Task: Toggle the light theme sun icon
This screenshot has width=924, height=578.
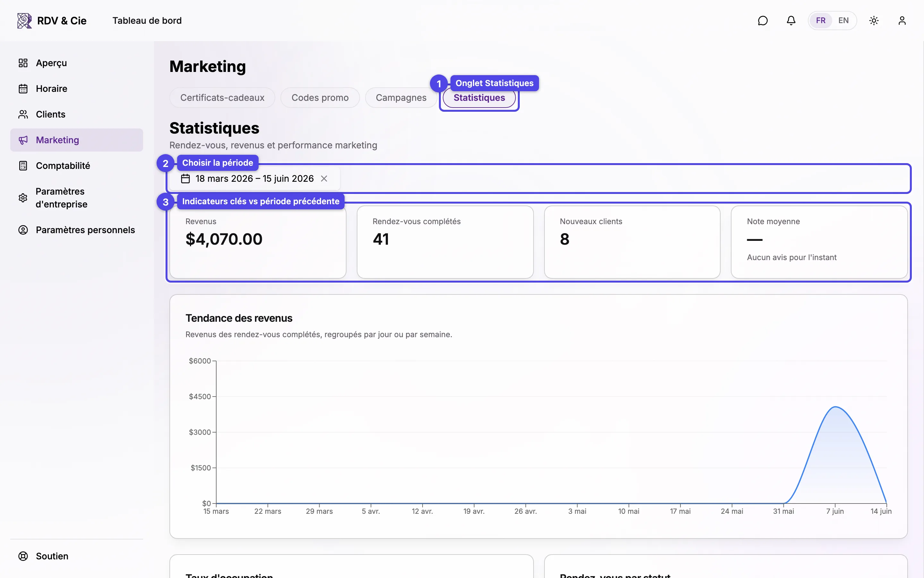Action: [x=874, y=21]
